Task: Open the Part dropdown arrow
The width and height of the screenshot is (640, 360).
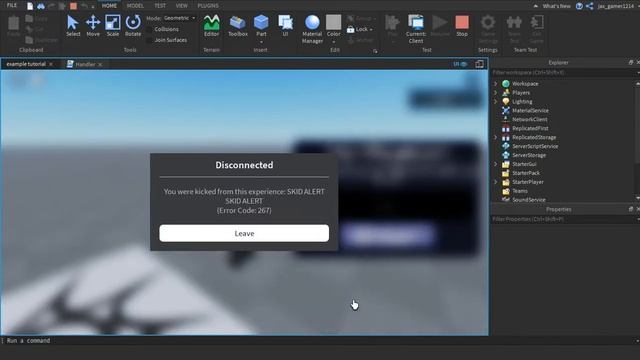Action: (x=261, y=42)
